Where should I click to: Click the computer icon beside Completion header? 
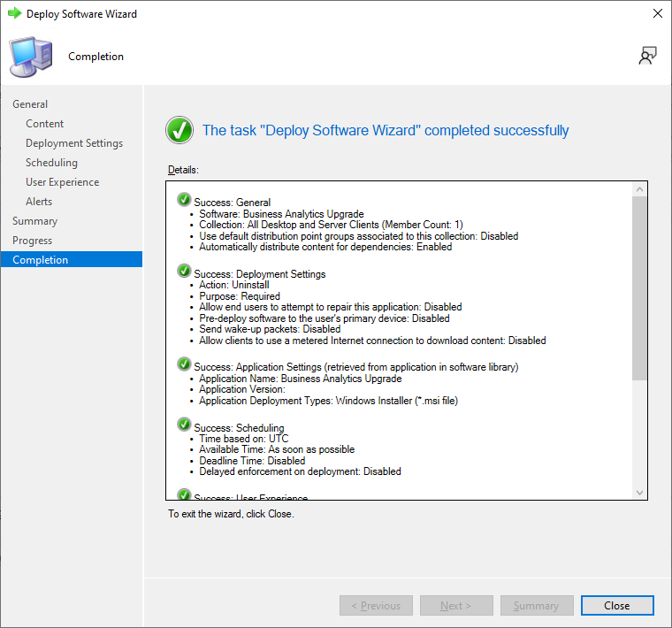[x=31, y=57]
